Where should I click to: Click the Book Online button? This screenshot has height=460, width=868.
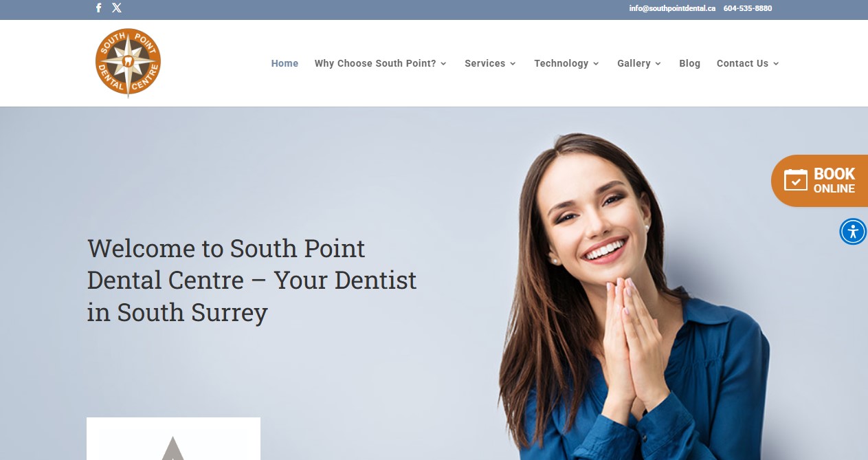tap(820, 181)
